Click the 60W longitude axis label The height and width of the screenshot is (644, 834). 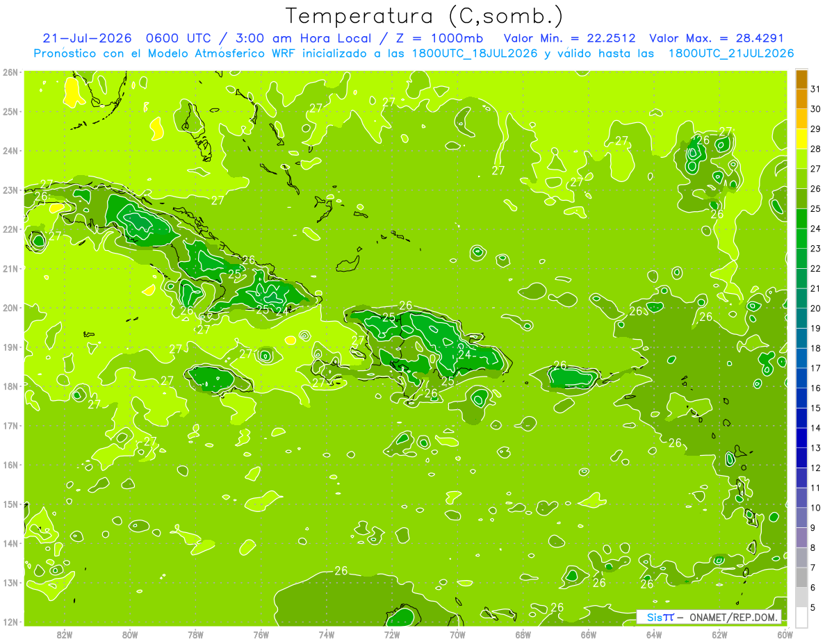(785, 634)
